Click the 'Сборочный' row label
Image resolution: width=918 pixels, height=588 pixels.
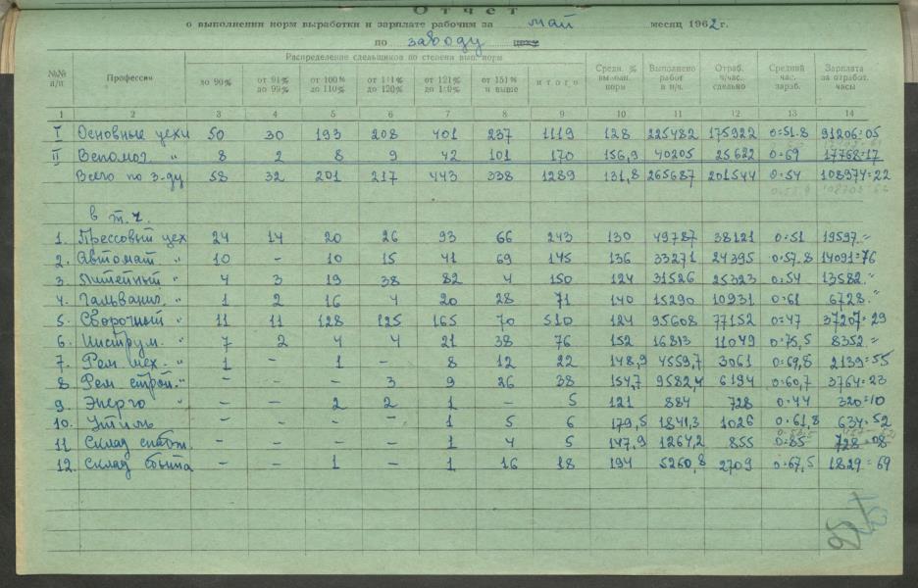(127, 319)
